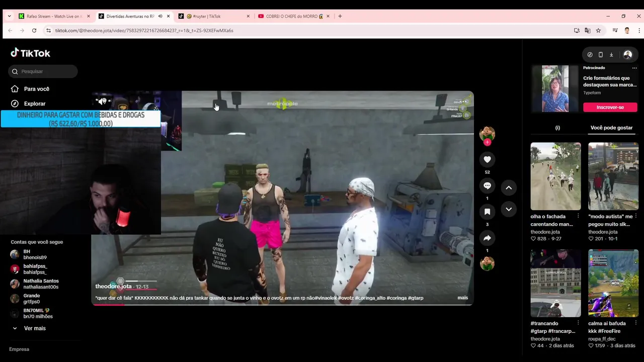Open the Para você feed

click(37, 89)
